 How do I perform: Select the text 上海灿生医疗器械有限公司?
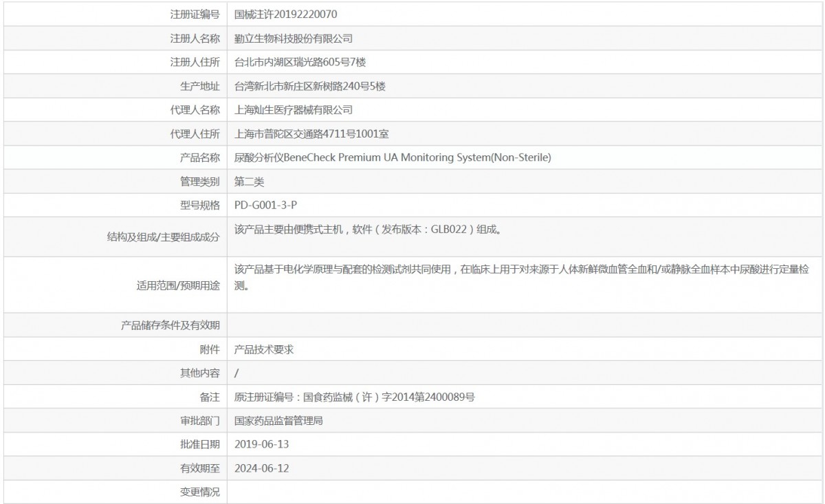(294, 110)
